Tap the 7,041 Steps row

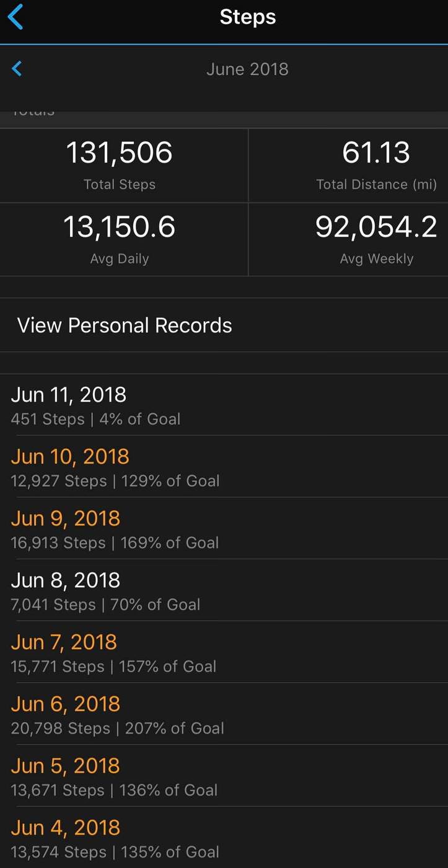coord(224,590)
